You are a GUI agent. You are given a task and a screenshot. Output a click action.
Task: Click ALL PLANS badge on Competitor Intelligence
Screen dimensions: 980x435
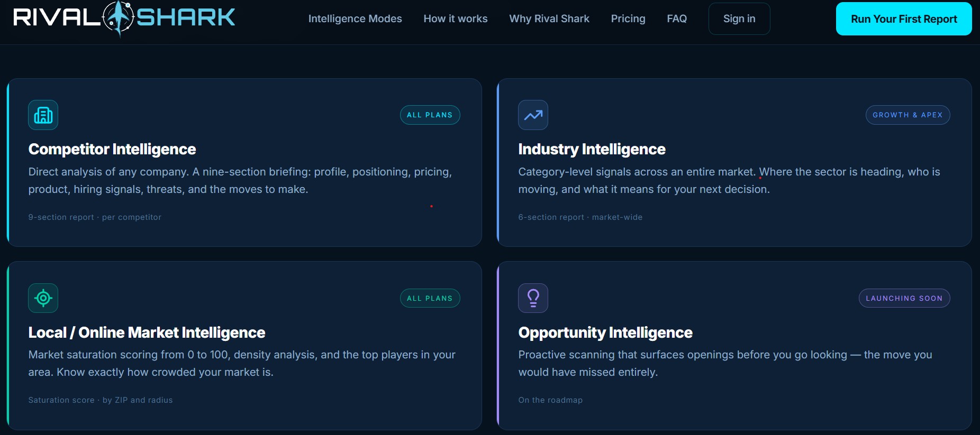(x=430, y=115)
